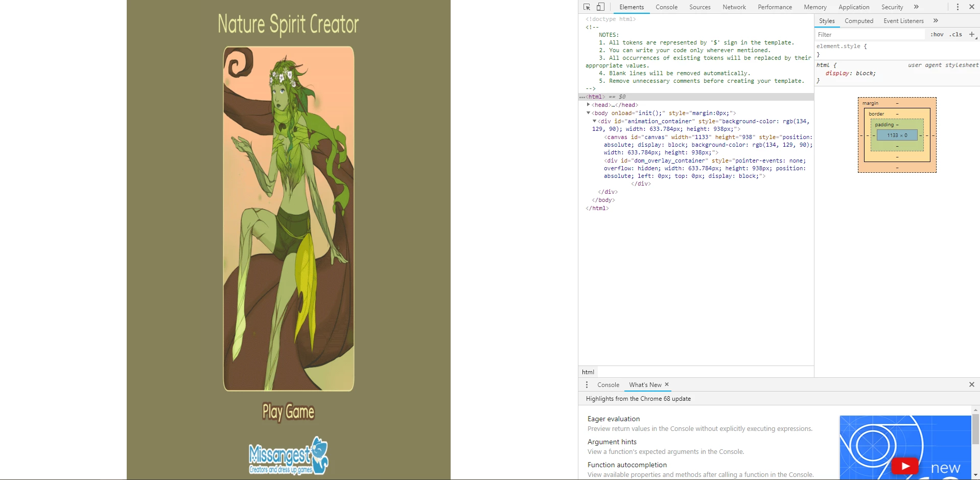Image resolution: width=980 pixels, height=480 pixels.
Task: Click the display: block style property
Action: click(x=851, y=73)
